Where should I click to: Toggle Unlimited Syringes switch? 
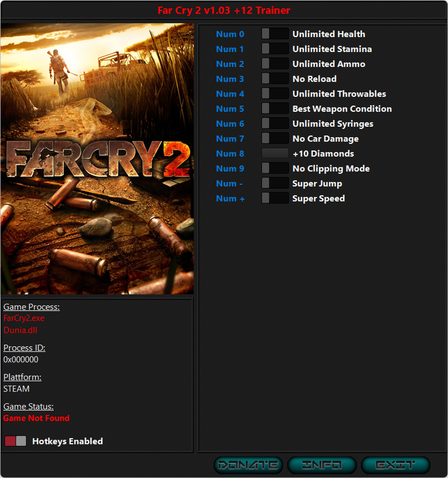click(x=275, y=124)
